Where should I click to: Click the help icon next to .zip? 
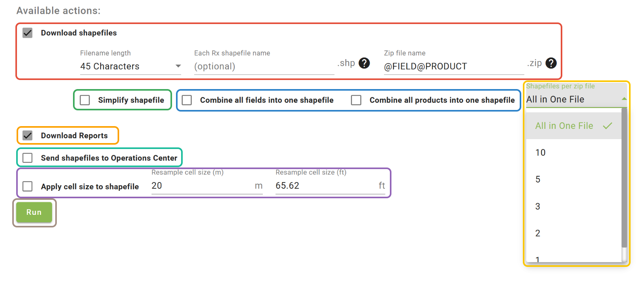[x=551, y=63]
